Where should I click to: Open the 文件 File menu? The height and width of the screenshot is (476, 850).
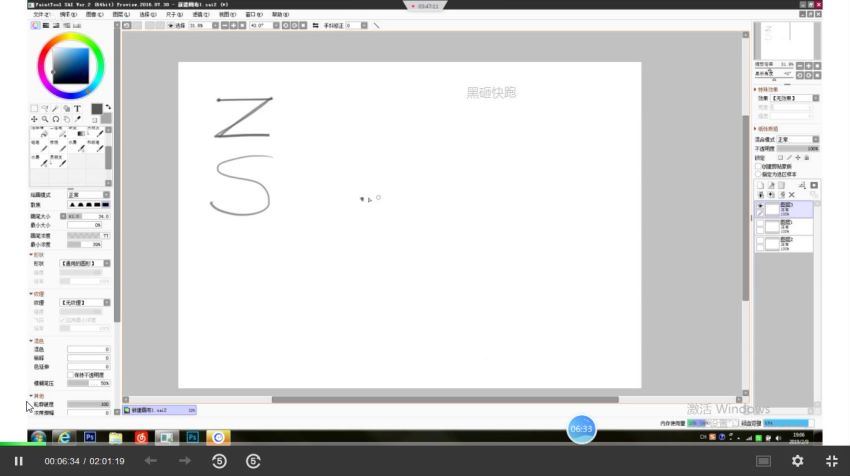41,15
